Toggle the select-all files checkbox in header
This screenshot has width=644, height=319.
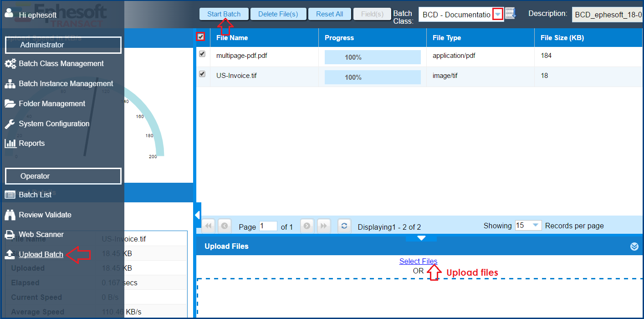pyautogui.click(x=200, y=36)
